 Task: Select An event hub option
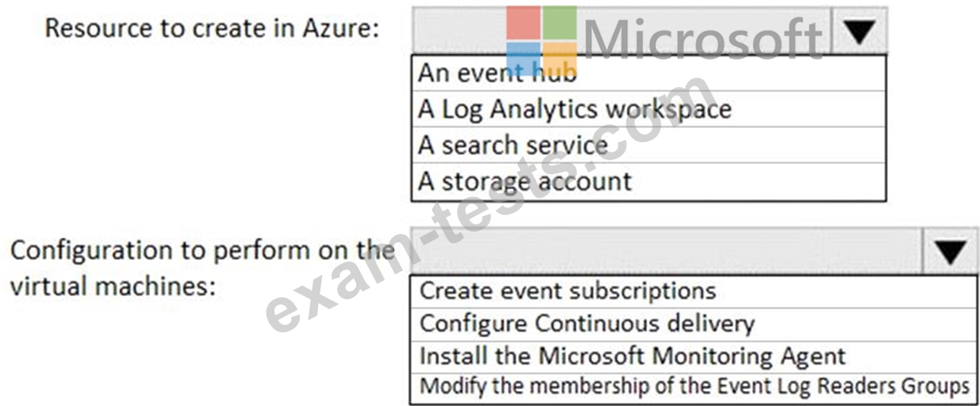[648, 73]
